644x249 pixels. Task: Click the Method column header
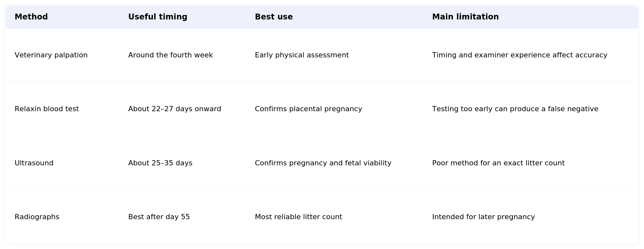(x=31, y=17)
